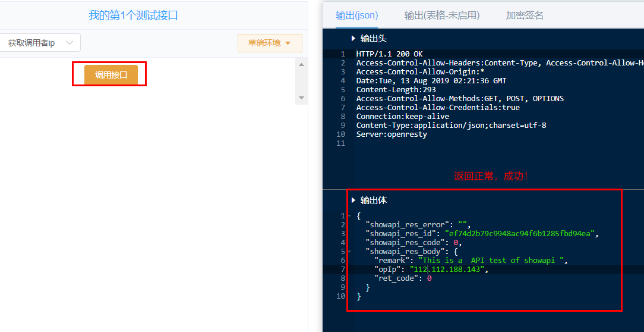Click the 调用接口 button
The image size is (644, 332).
coord(111,75)
